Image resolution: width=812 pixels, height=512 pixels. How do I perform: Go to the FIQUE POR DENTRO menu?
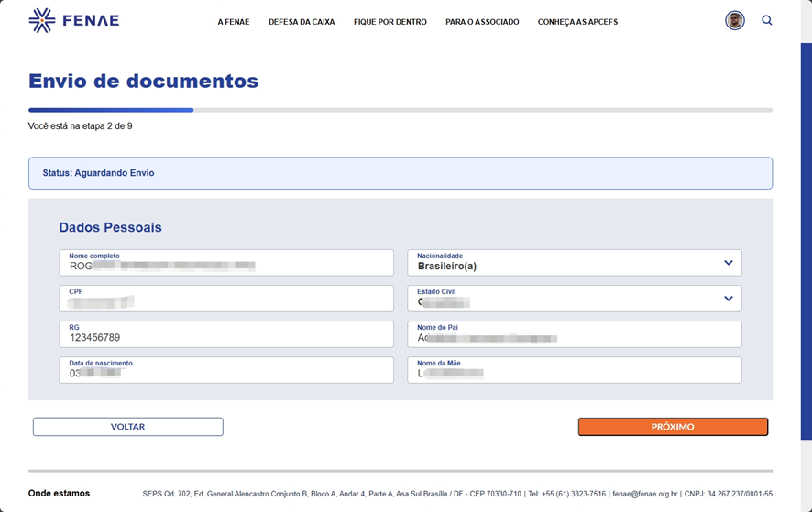[x=390, y=22]
